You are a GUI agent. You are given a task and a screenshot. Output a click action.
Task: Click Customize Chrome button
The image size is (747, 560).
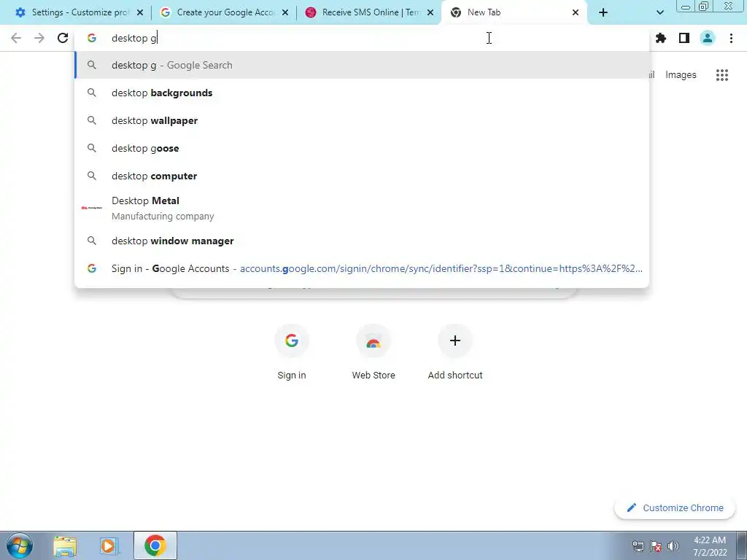[675, 507]
